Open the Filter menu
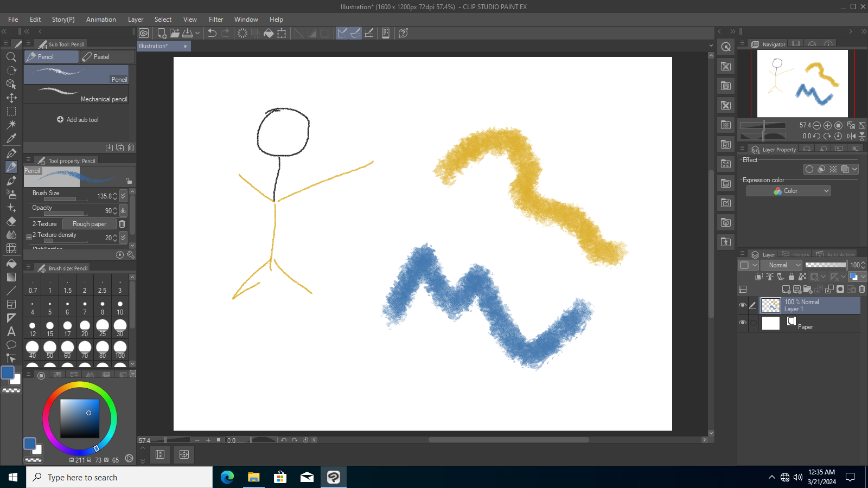Image resolution: width=868 pixels, height=488 pixels. click(216, 20)
